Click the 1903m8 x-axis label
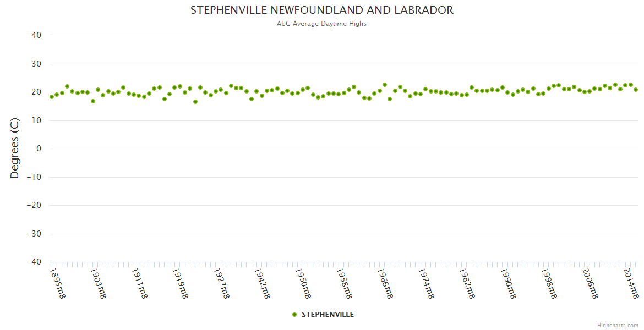644x330 pixels. 99,283
